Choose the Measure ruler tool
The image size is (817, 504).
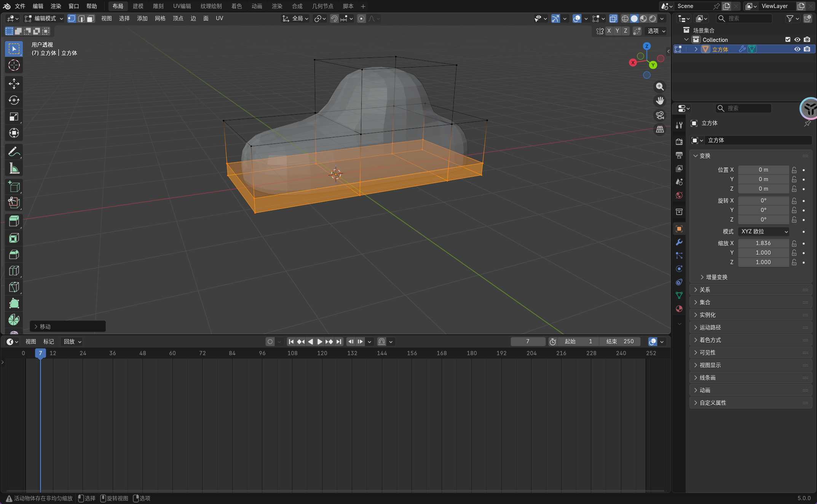point(14,168)
